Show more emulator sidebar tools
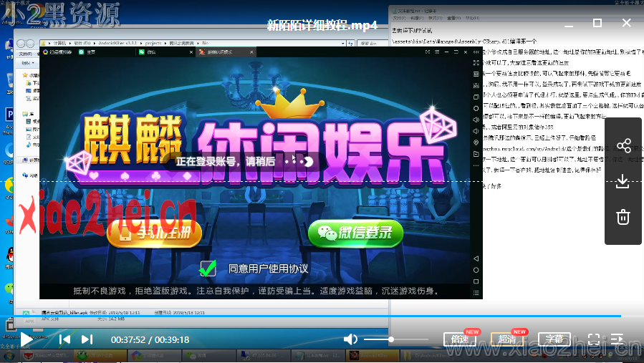The height and width of the screenshot is (363, 644). click(x=476, y=165)
